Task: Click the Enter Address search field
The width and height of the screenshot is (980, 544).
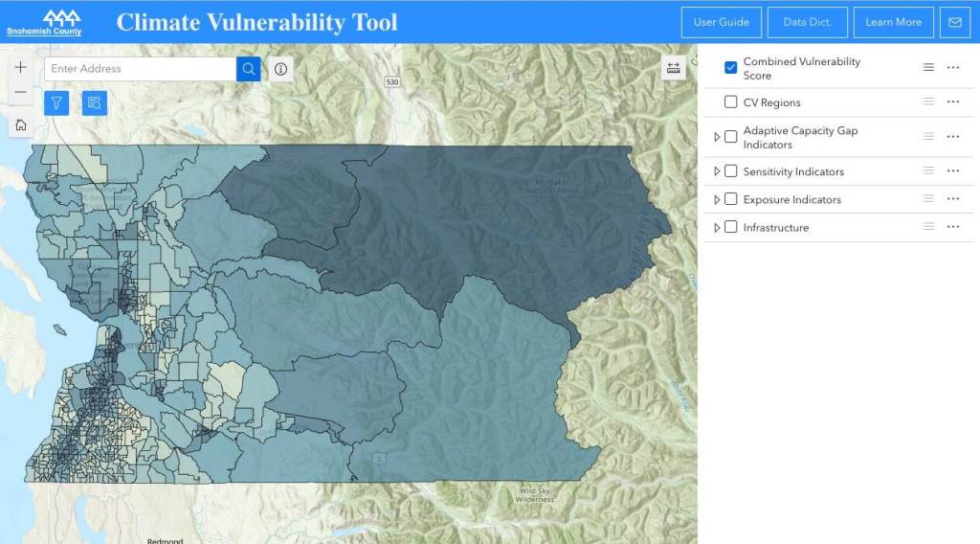Action: pos(140,69)
